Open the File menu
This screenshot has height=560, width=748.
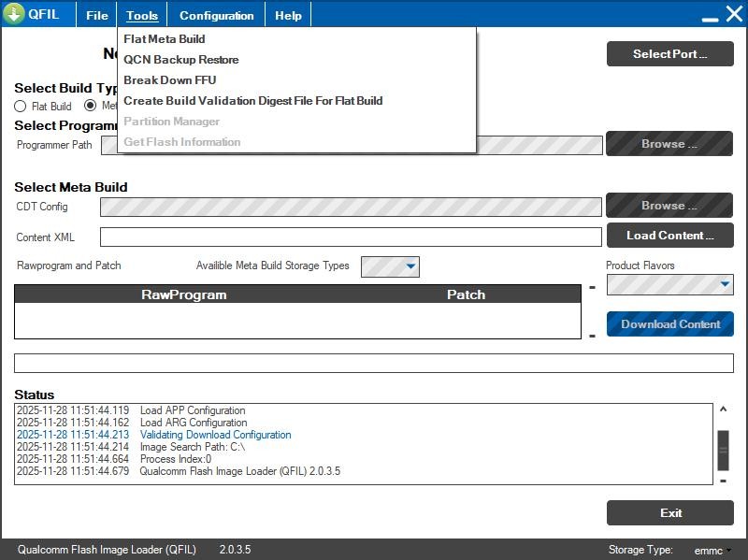tap(97, 15)
